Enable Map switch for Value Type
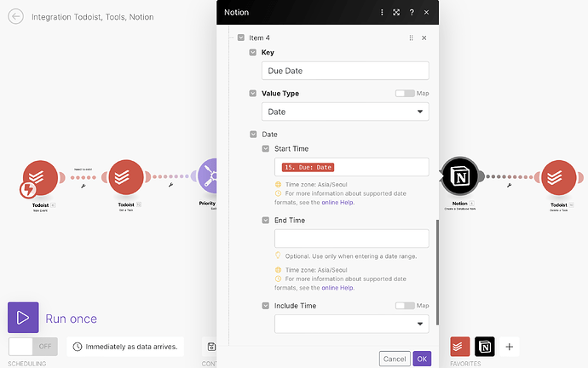Screen dimensions: 588x368 405,94
